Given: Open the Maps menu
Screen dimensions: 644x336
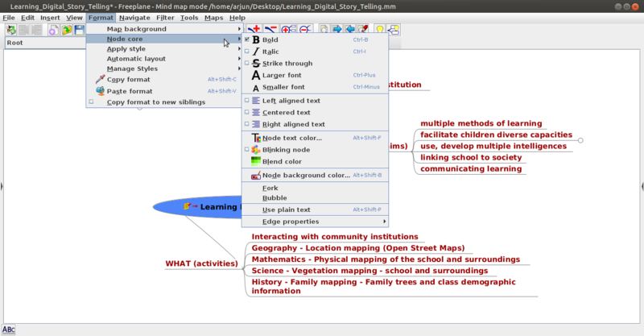Looking at the screenshot, I should [213, 18].
